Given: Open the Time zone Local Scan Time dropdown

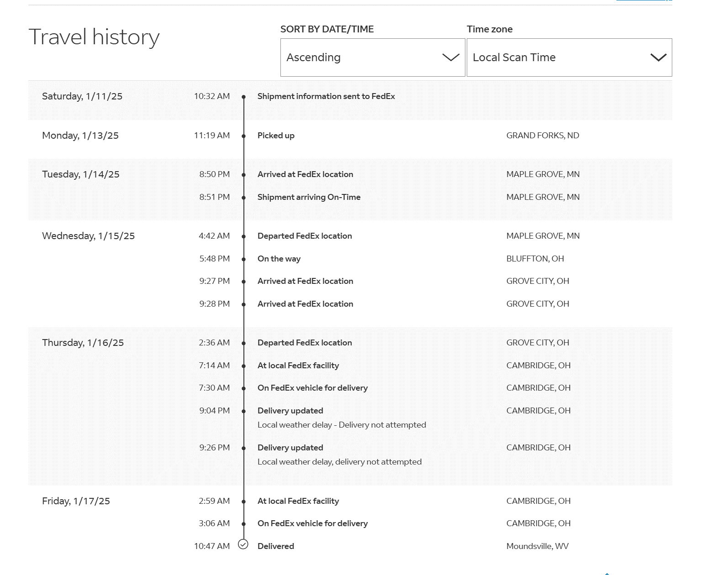Looking at the screenshot, I should point(569,57).
